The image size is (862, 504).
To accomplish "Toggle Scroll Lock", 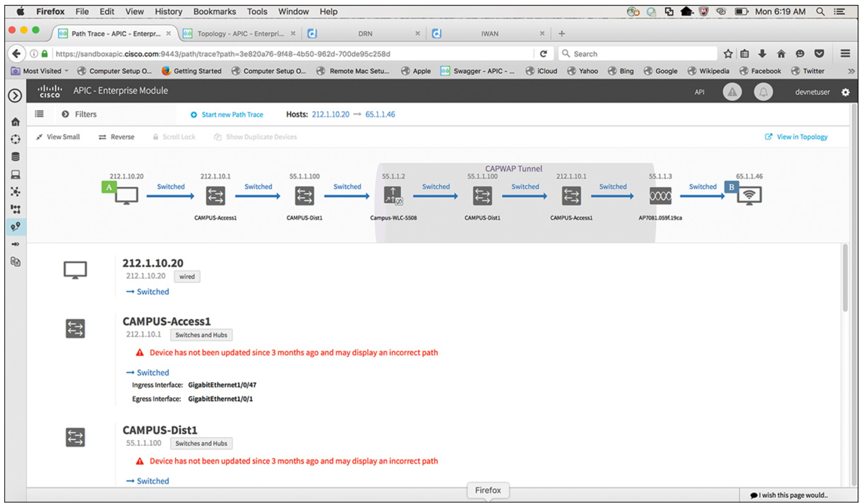I will (174, 137).
